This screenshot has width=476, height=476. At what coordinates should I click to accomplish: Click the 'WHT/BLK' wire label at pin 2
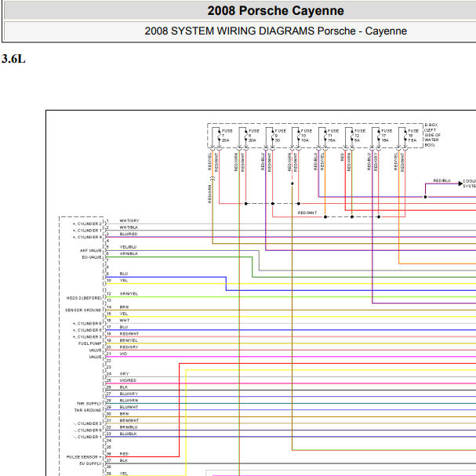click(x=129, y=227)
